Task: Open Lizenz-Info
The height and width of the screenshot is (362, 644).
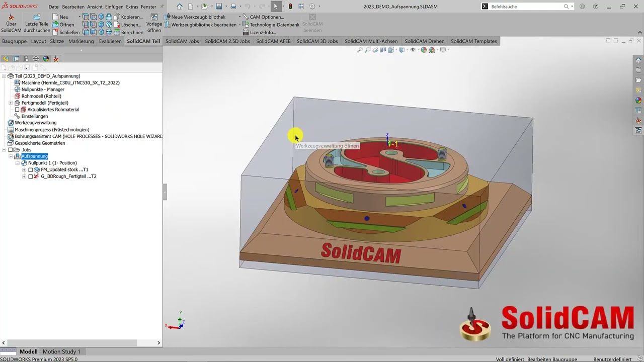Action: tap(259, 32)
